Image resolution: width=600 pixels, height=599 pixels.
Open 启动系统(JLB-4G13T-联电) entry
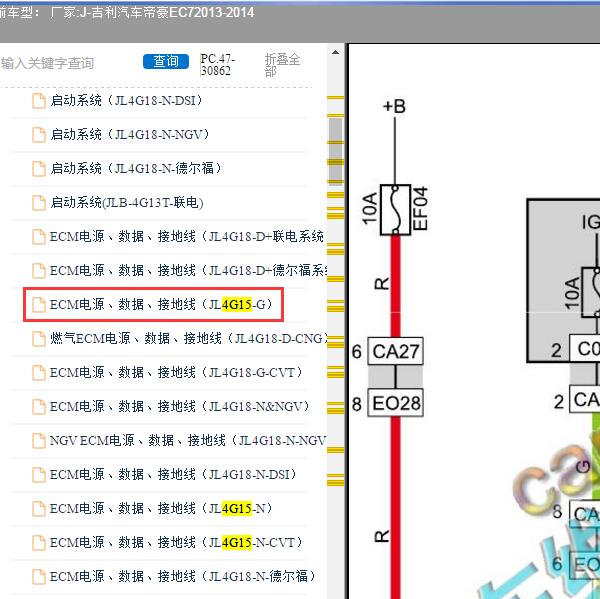[127, 202]
